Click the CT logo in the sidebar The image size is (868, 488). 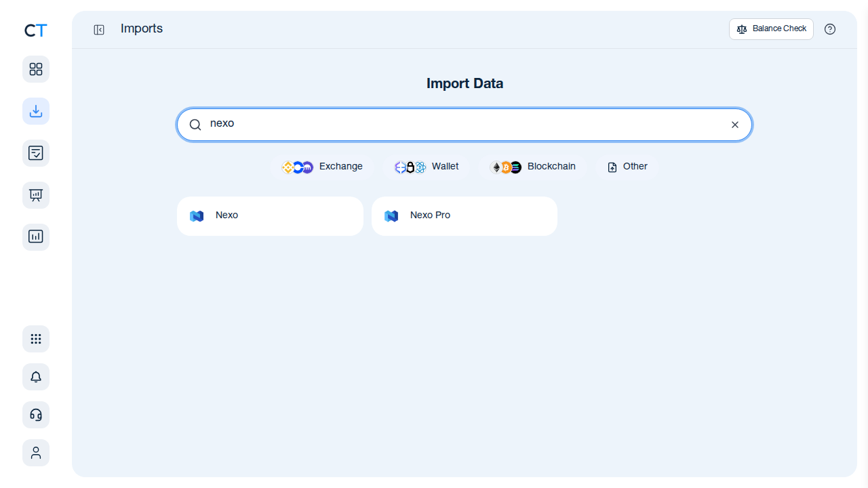pos(36,30)
